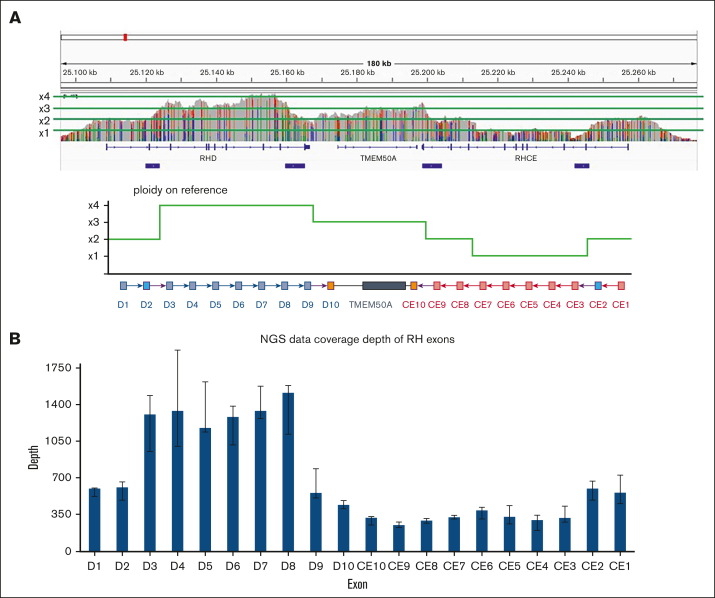Click the x4 ploidy line label
The image size is (715, 598).
[x=44, y=97]
